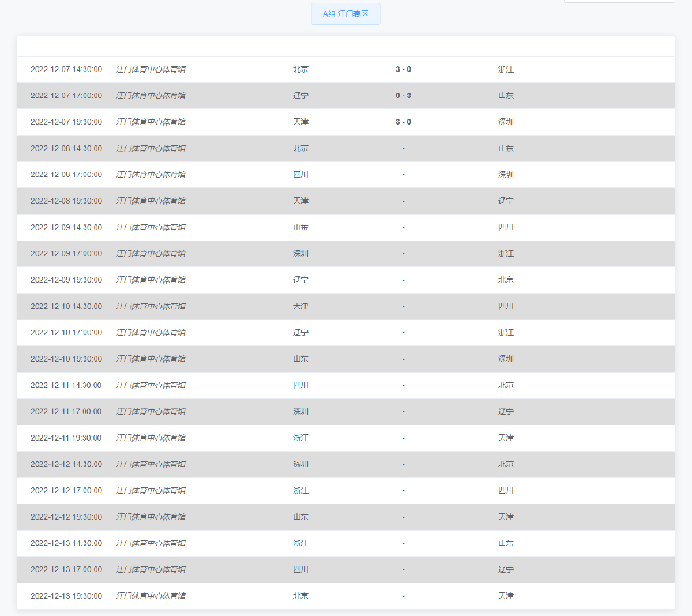The image size is (692, 616).
Task: Click 天津 in the 2022-12-13 19:30 match
Action: 506,596
